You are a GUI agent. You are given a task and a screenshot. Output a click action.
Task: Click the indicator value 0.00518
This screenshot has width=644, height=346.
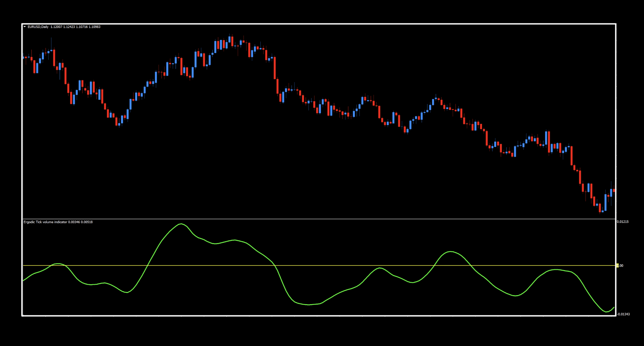click(x=87, y=222)
